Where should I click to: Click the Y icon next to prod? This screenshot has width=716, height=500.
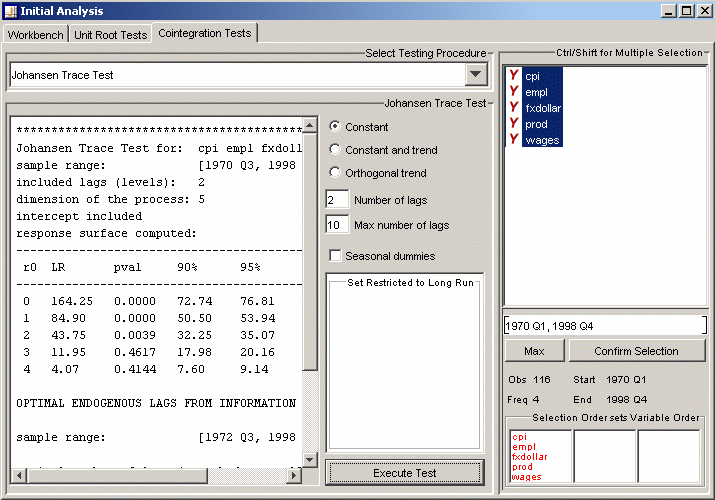click(514, 124)
